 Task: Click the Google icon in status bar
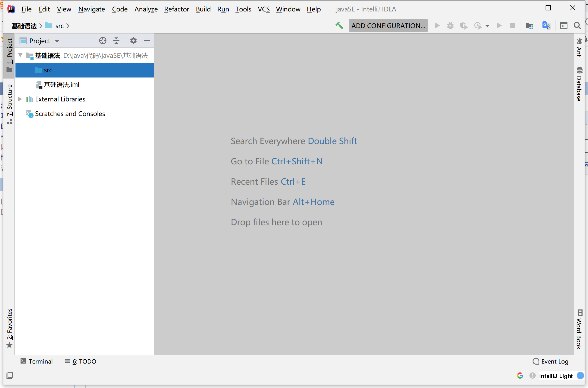click(520, 376)
